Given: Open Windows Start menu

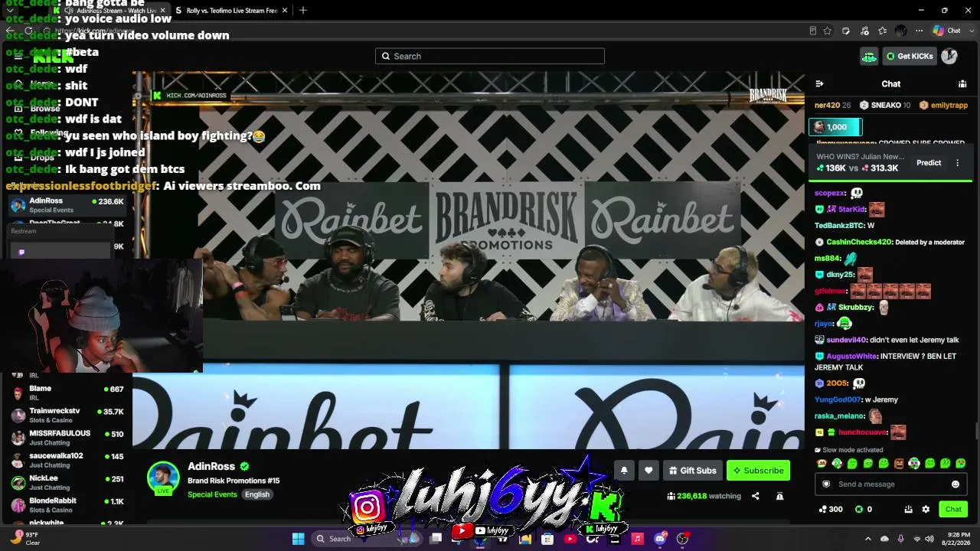Looking at the screenshot, I should pos(299,539).
